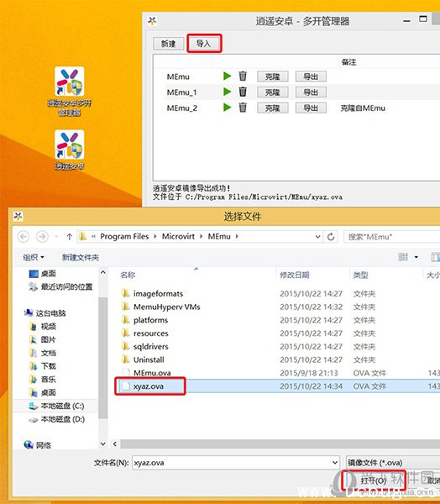
Task: Expand the 文件名 filename dropdown
Action: click(334, 463)
